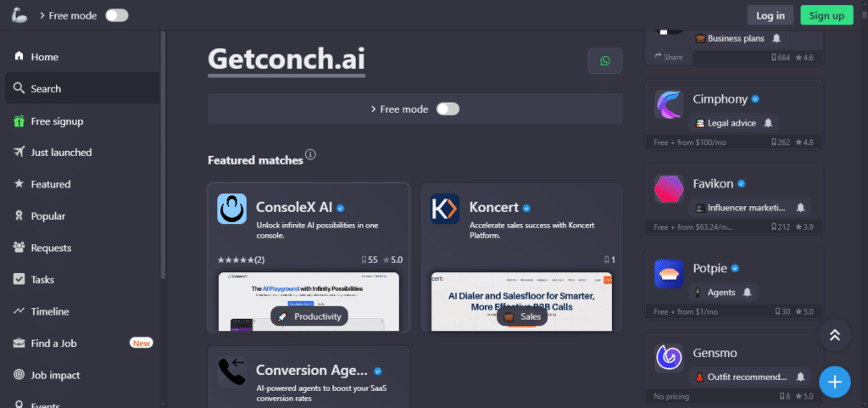The height and width of the screenshot is (408, 868).
Task: Click the Getconch.ai search title
Action: click(287, 59)
